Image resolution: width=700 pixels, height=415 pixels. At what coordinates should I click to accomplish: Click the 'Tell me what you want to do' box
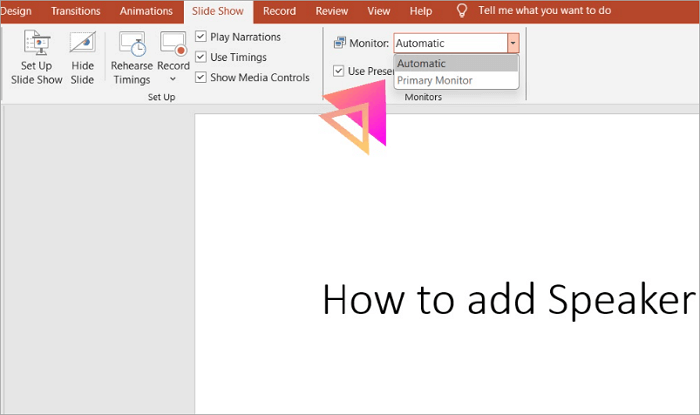[545, 10]
